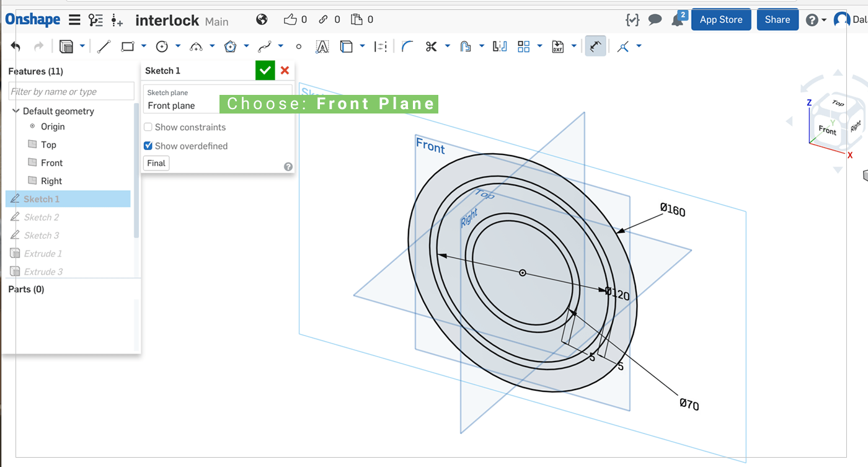The height and width of the screenshot is (467, 868).
Task: Click the Redo arrow in toolbar
Action: coord(38,47)
